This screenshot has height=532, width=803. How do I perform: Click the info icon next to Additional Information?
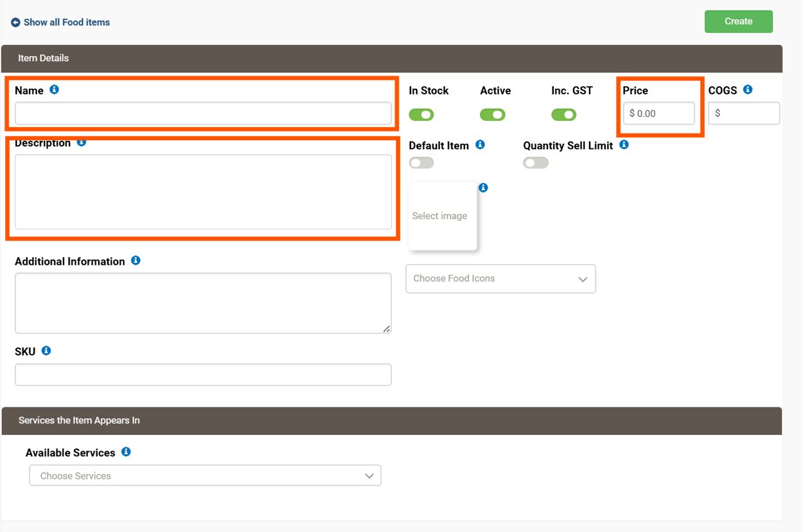pyautogui.click(x=136, y=261)
